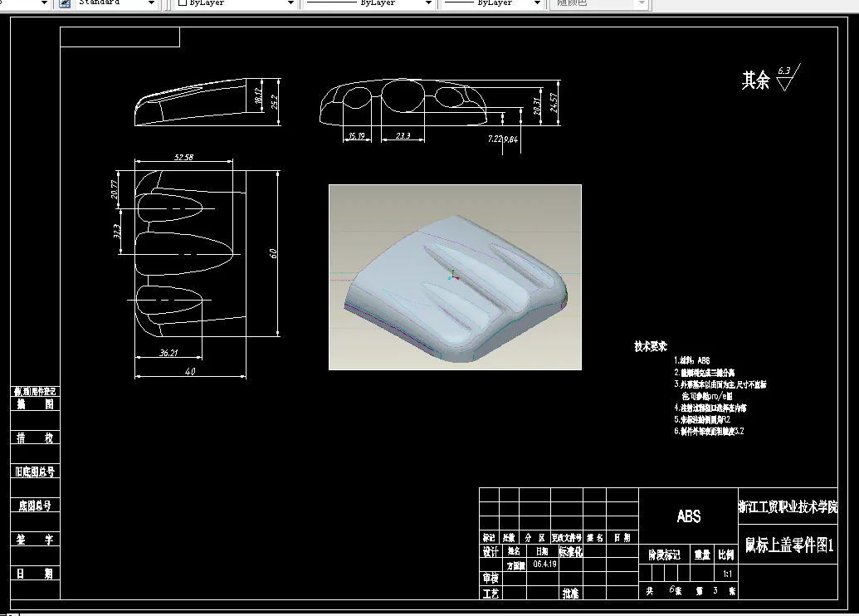Select the 52.58 dimension
Image resolution: width=859 pixels, height=616 pixels.
183,157
